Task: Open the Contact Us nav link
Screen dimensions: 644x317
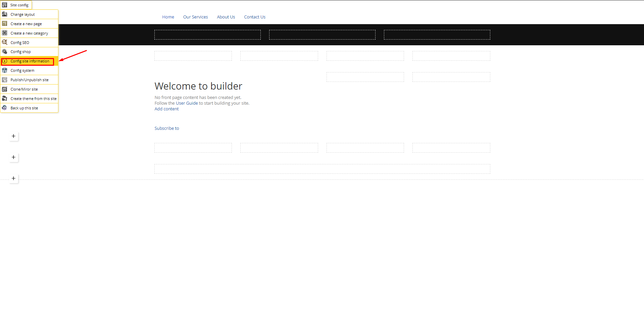Action: point(255,17)
